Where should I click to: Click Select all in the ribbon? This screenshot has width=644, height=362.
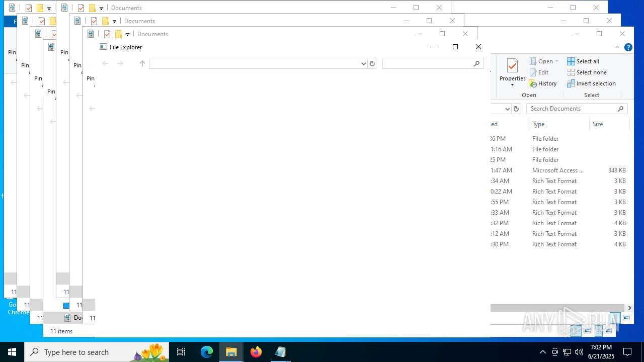pyautogui.click(x=583, y=61)
